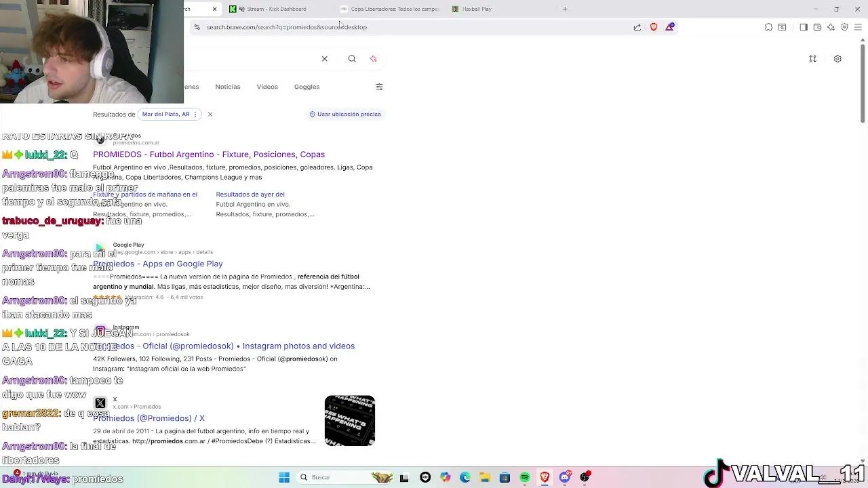Open Mar del Plata, AR location options
Viewport: 868px width, 488px height.
(x=170, y=114)
